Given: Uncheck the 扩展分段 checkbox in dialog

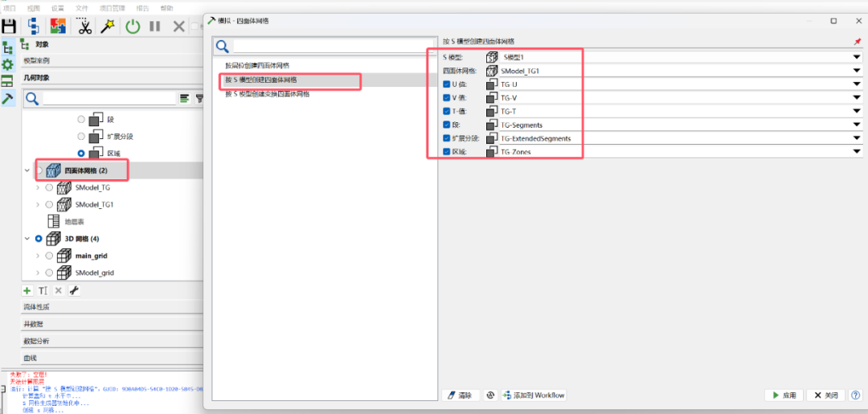Looking at the screenshot, I should coord(447,138).
